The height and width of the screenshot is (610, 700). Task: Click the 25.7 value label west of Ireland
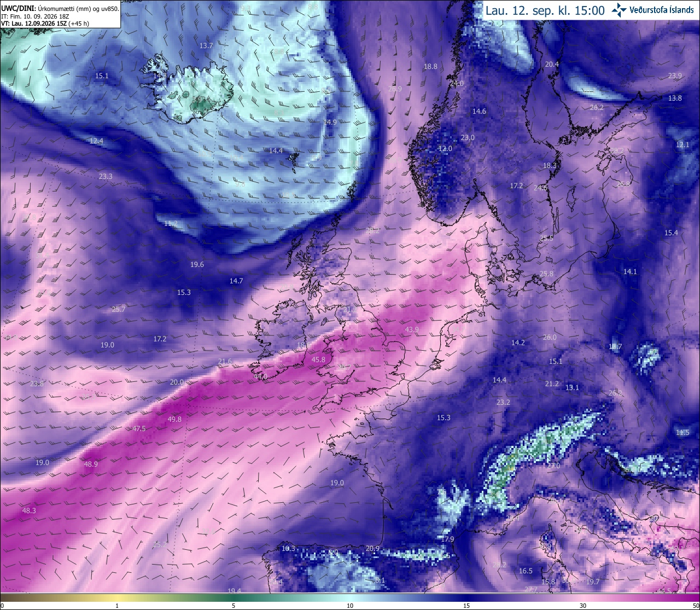119,309
